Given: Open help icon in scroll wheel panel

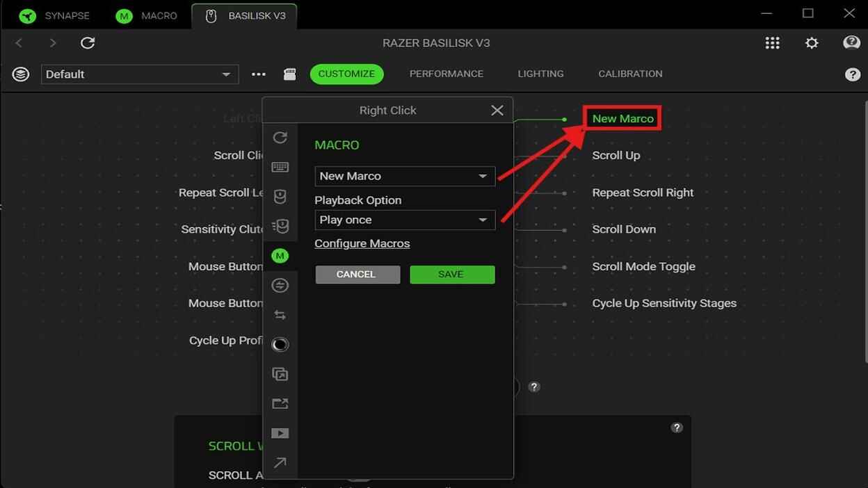Looking at the screenshot, I should [677, 428].
